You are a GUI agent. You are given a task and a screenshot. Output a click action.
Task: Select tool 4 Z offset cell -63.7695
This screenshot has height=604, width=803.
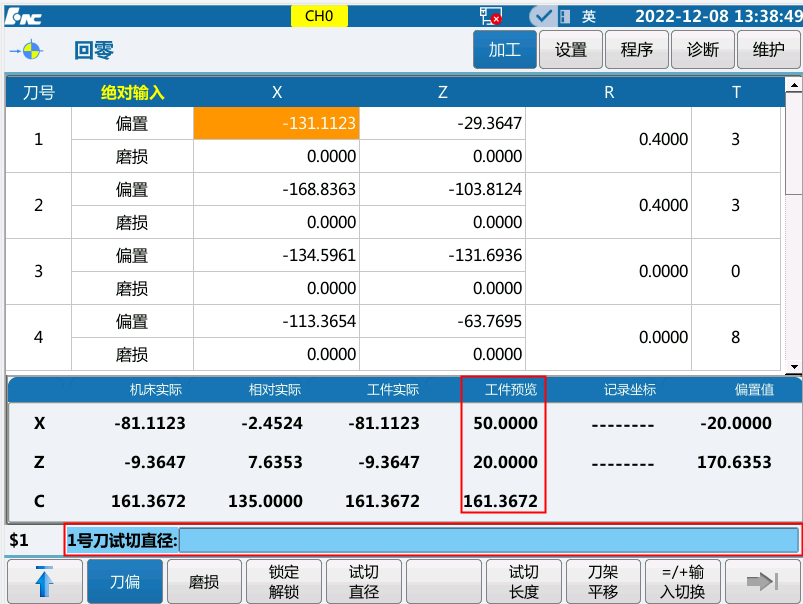pyautogui.click(x=442, y=321)
